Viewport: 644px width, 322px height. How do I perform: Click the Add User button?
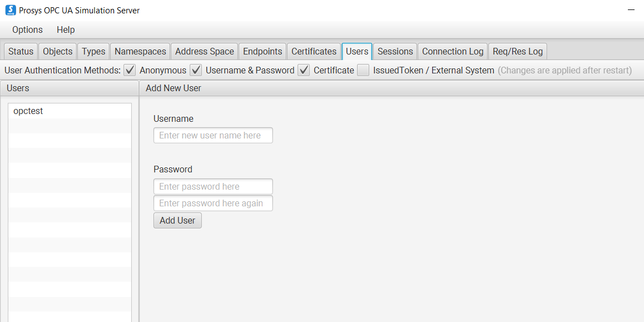pos(177,221)
